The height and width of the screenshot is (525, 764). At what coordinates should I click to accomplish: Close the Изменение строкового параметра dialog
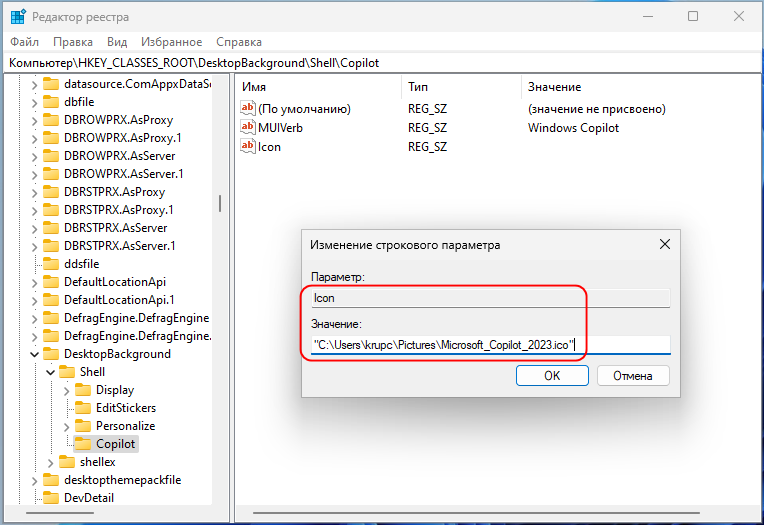coord(665,244)
